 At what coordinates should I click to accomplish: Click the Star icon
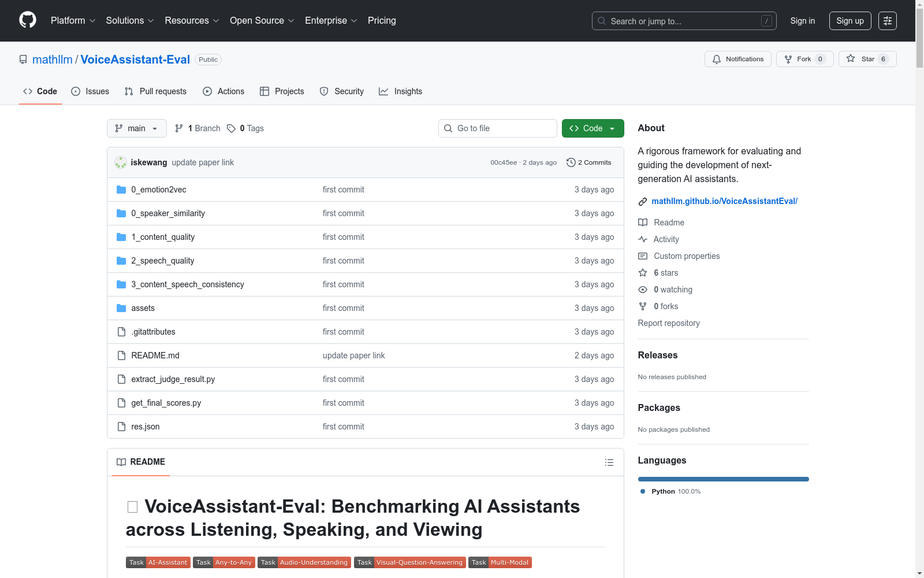pos(851,58)
